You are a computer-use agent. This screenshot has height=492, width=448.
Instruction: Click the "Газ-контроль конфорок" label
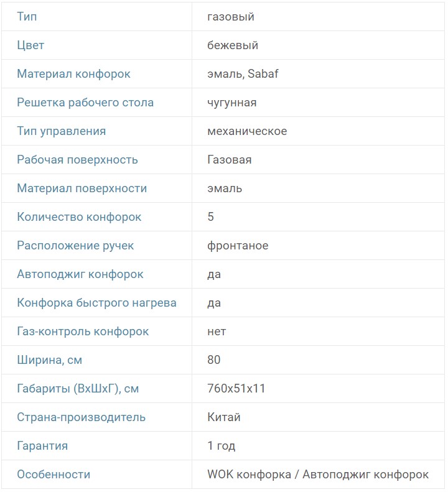pos(83,332)
